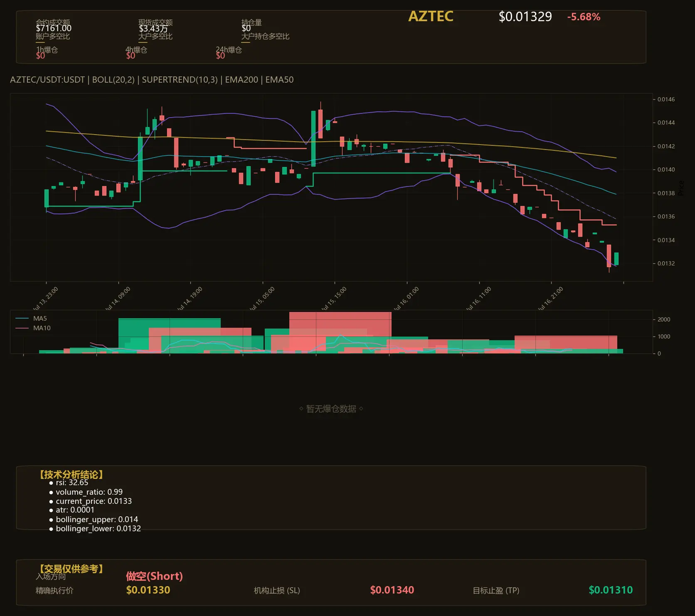The image size is (695, 616).
Task: Click the 0.0138 price axis label
Action: 666,193
